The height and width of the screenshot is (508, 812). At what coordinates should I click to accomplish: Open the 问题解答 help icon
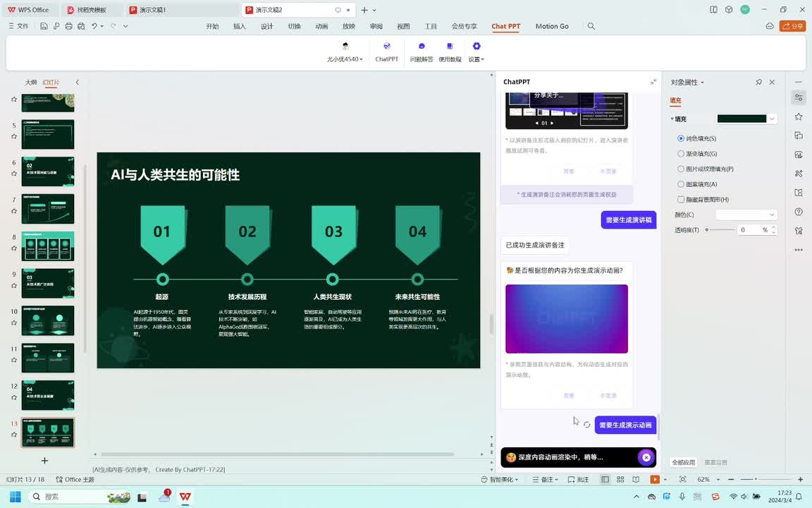(x=422, y=52)
